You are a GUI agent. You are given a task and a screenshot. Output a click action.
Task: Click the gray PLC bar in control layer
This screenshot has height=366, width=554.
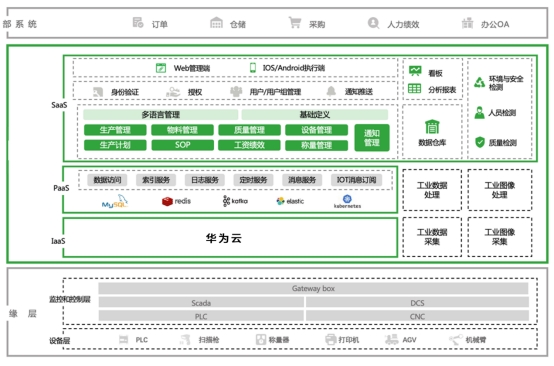(201, 316)
